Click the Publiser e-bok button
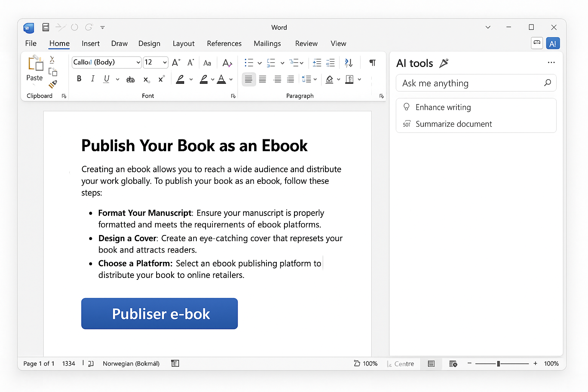Screen dimensions: 588x392 pyautogui.click(x=159, y=314)
